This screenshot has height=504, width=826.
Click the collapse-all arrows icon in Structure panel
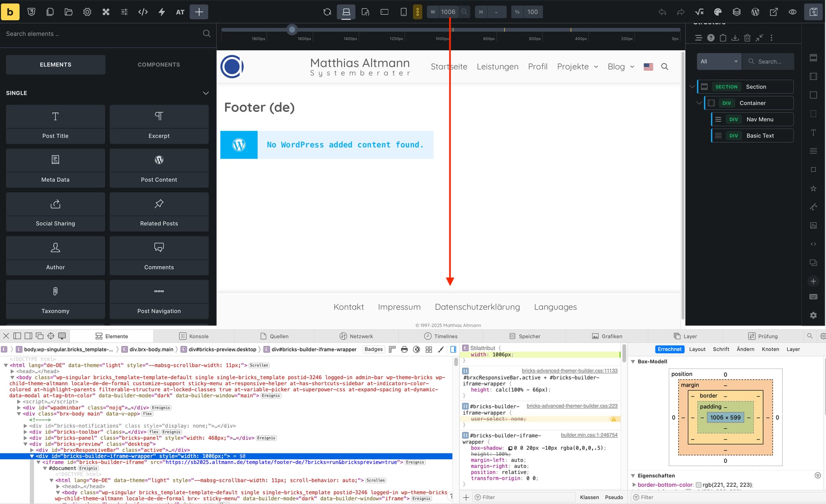click(x=759, y=38)
